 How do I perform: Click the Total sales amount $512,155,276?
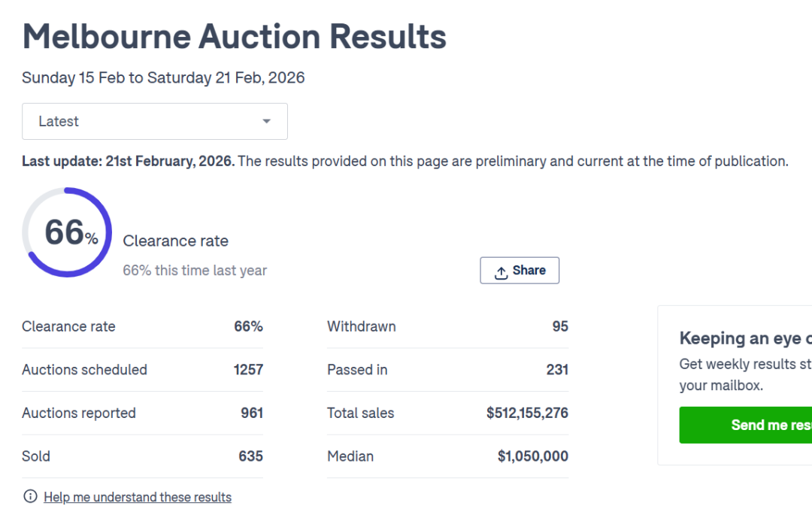[527, 413]
